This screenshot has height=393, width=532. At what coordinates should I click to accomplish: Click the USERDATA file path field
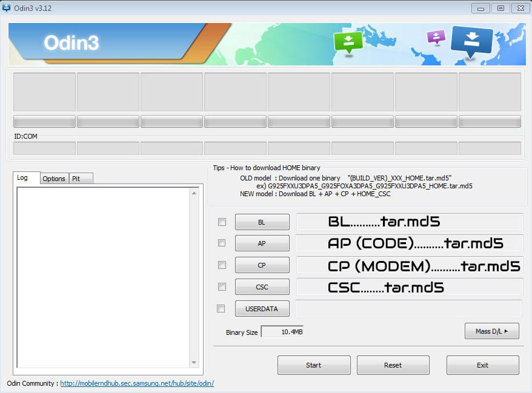coord(408,309)
